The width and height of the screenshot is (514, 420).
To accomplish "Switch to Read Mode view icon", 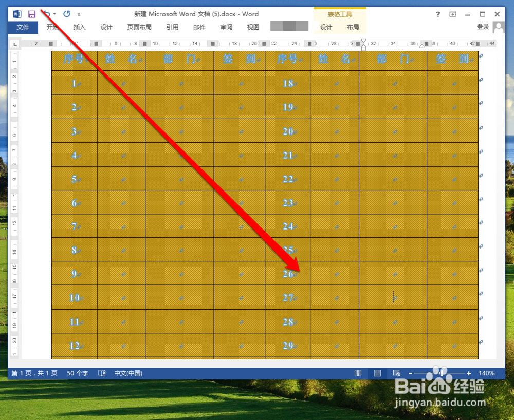I will click(358, 373).
